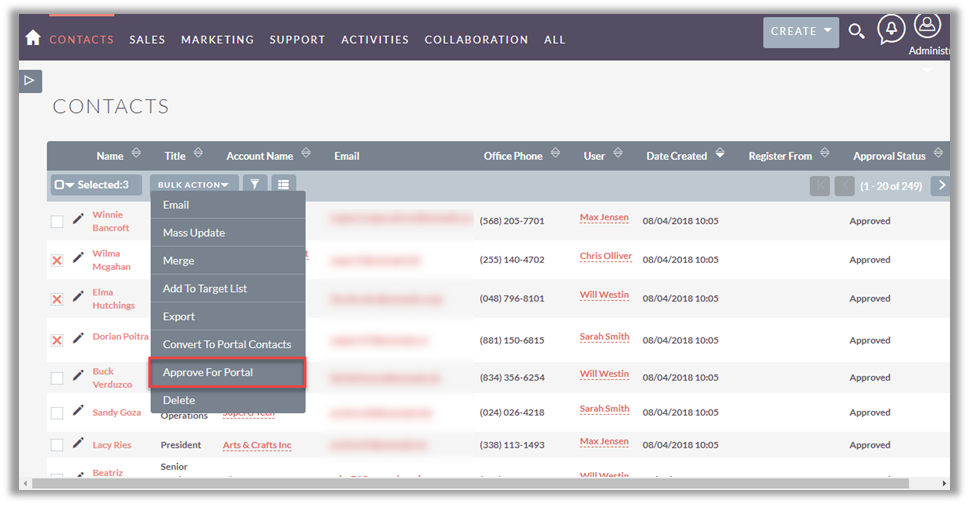Open the column chooser list icon

283,185
